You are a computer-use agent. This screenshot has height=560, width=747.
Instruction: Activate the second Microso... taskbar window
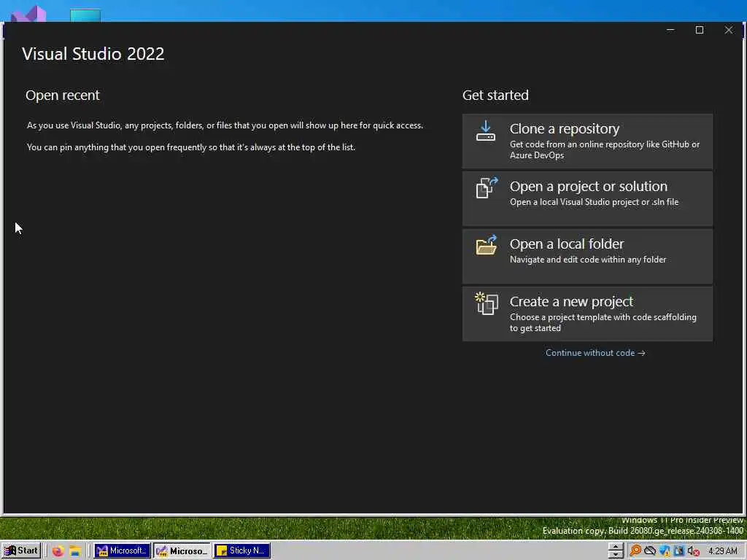(182, 551)
